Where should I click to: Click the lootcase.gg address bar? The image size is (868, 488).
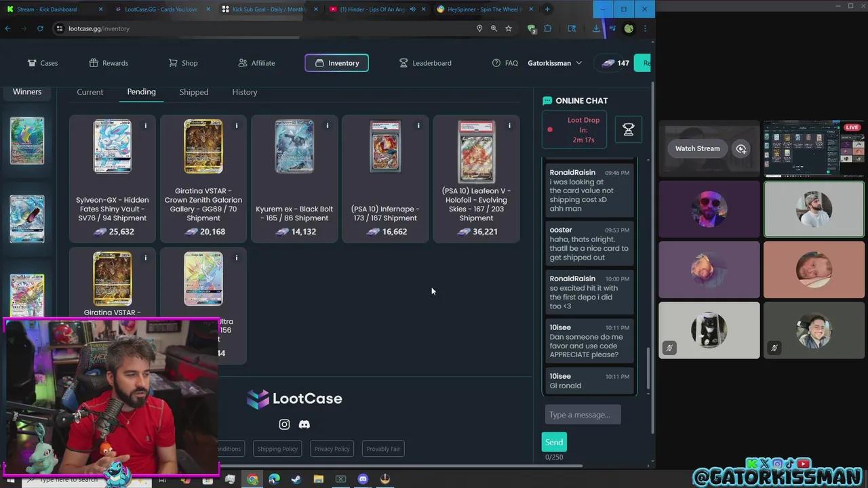pos(264,28)
